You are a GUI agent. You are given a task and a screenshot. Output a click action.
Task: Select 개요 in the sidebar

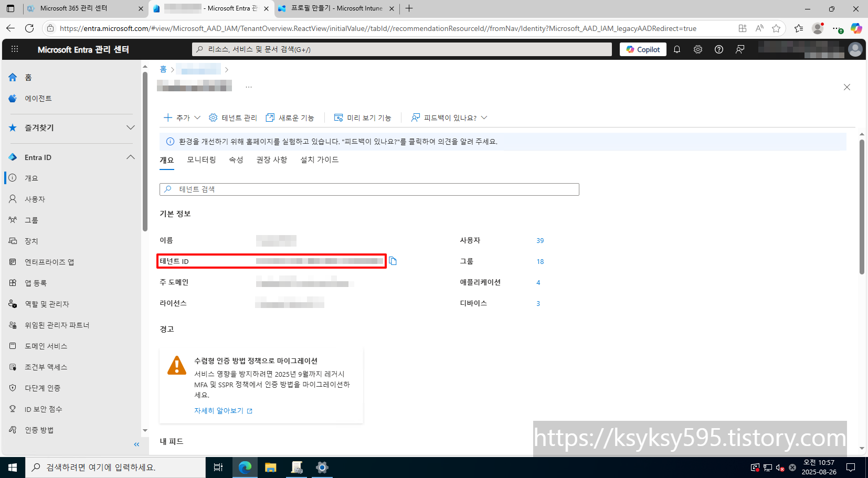[x=31, y=178]
